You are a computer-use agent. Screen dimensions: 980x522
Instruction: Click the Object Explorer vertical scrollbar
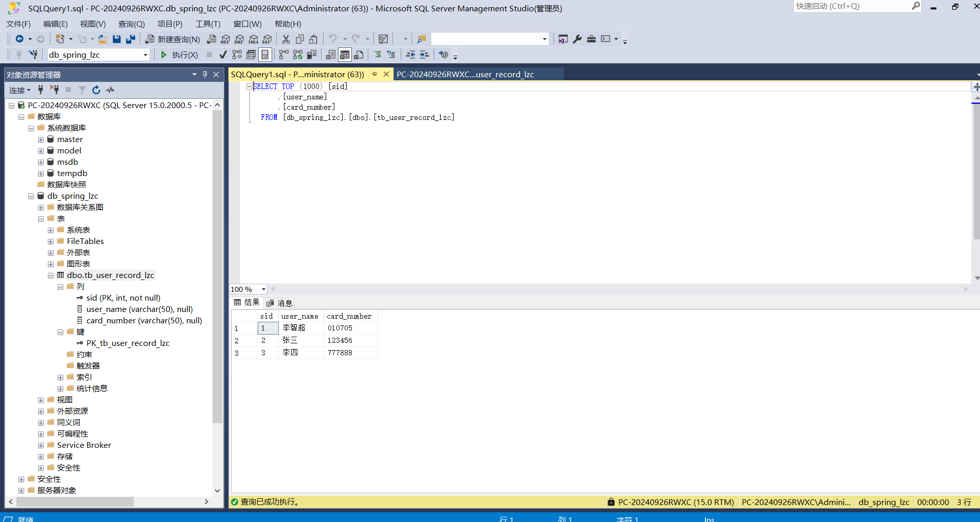click(x=218, y=266)
